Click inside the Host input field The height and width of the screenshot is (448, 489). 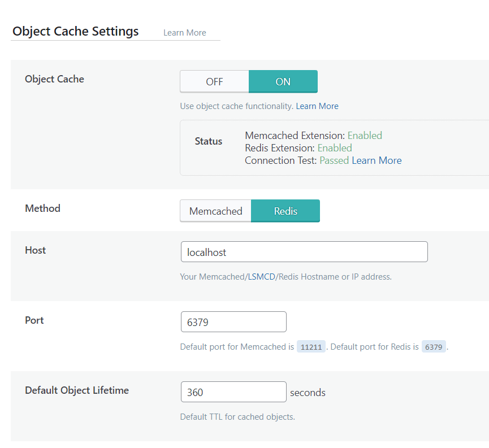(304, 251)
